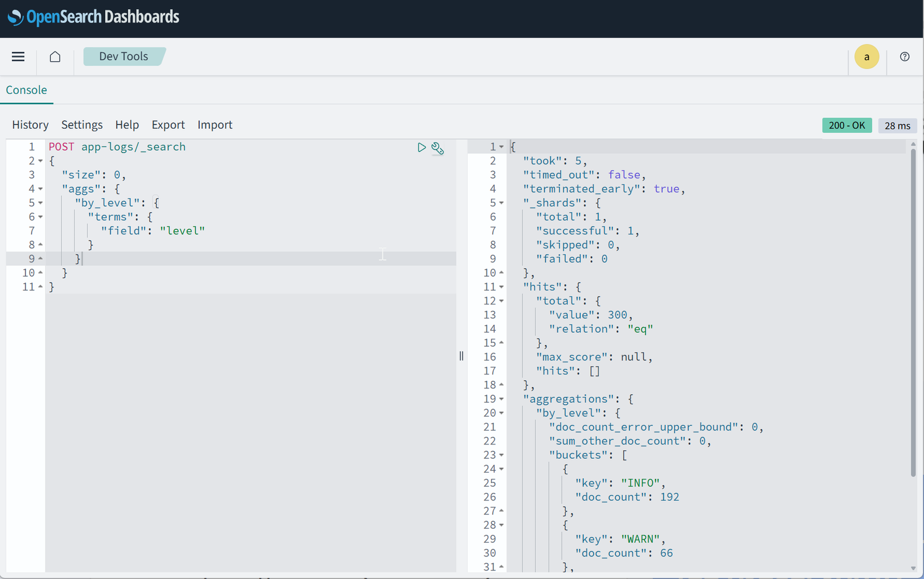Open console Settings
This screenshot has height=579, width=924.
tap(82, 125)
